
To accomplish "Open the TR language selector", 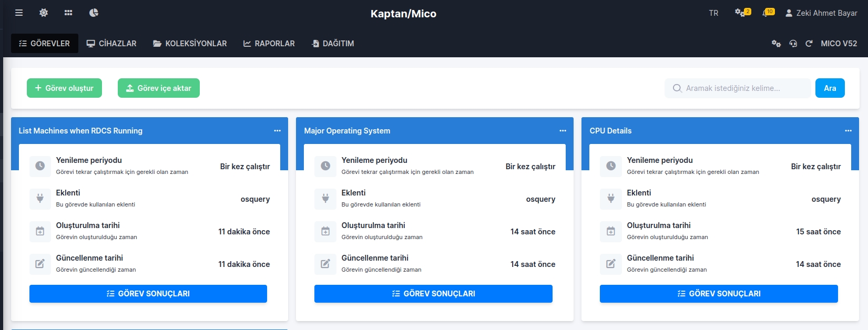I will click(713, 13).
